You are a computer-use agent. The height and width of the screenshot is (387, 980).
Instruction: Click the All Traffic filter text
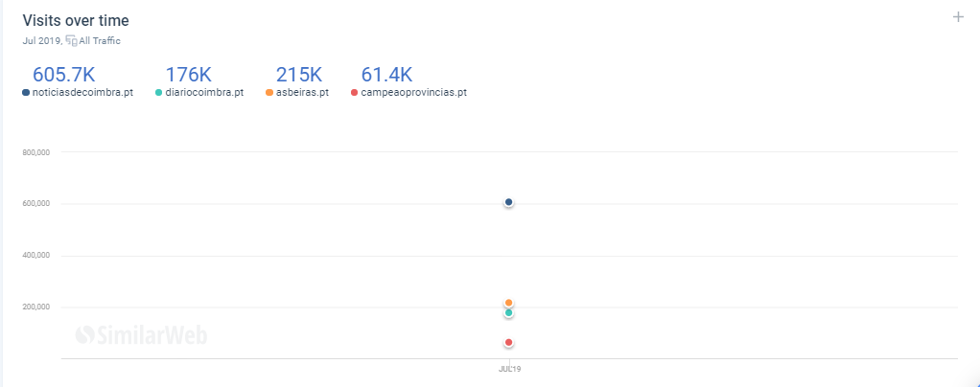100,41
